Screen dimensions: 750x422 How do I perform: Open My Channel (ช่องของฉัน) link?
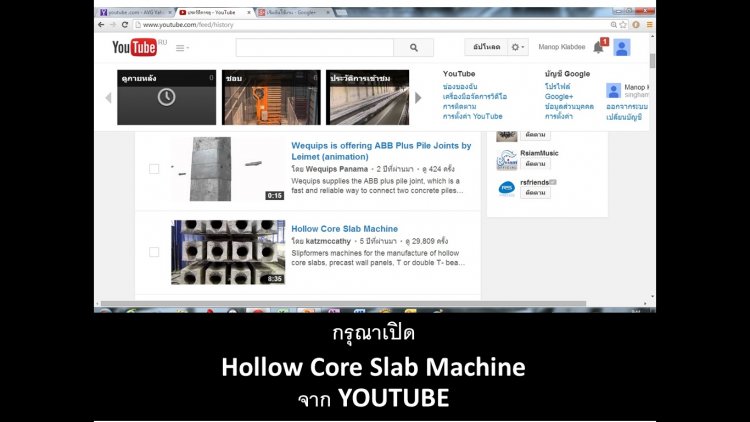click(x=460, y=87)
